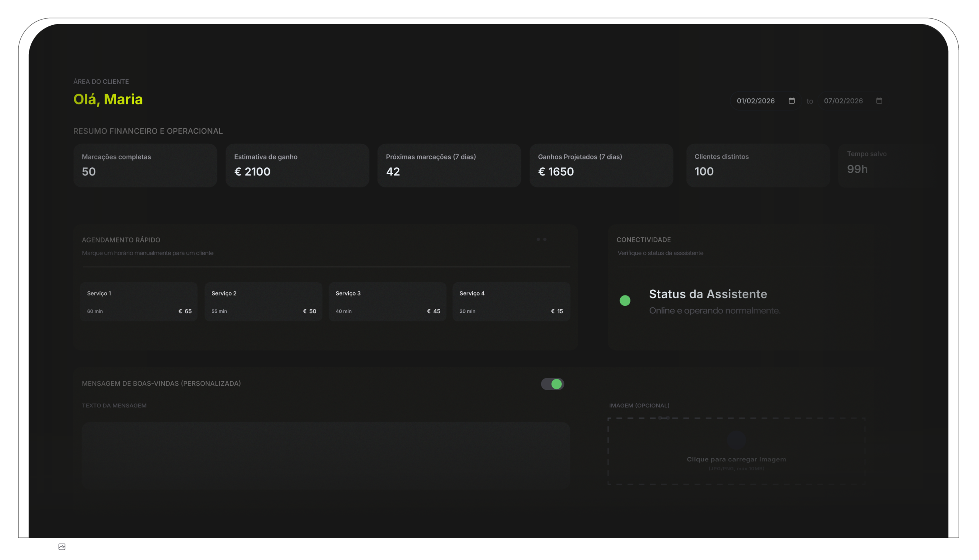Click the 01/02/2026 start date field
The height and width of the screenshot is (560, 979).
(756, 101)
